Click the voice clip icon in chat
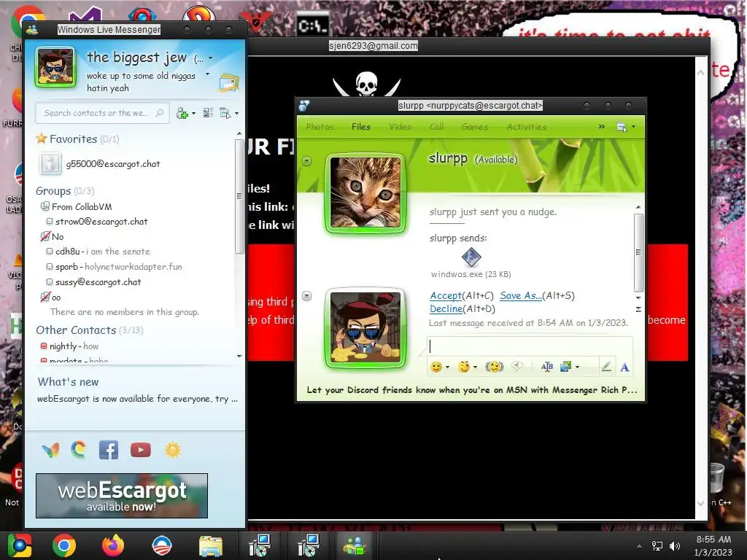 517,366
